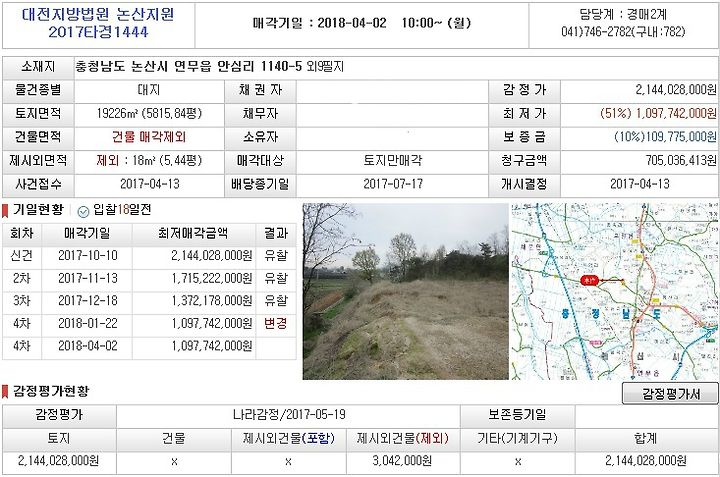The image size is (720, 477).
Task: Click the 3차 row date 2017-12-18
Action: (x=88, y=301)
